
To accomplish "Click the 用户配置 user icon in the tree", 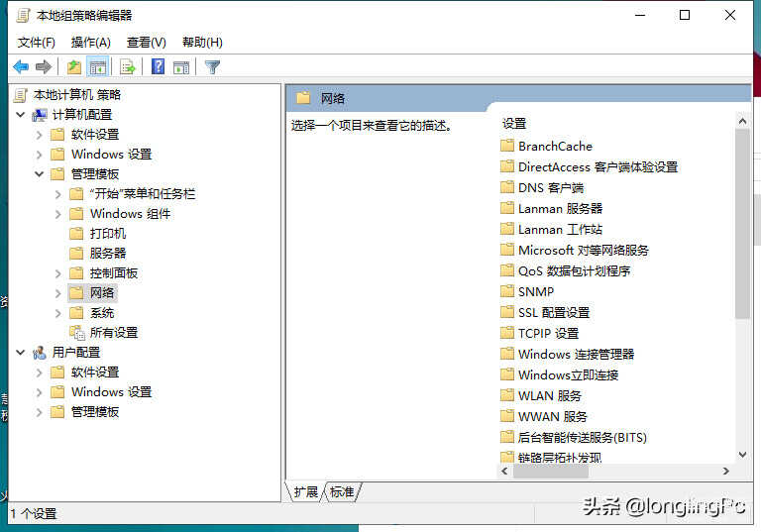I will (x=40, y=353).
